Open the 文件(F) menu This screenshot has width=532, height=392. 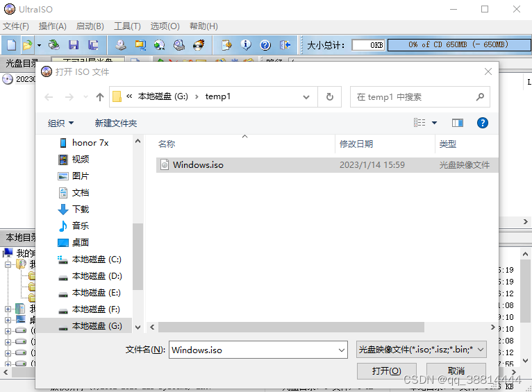(x=16, y=26)
